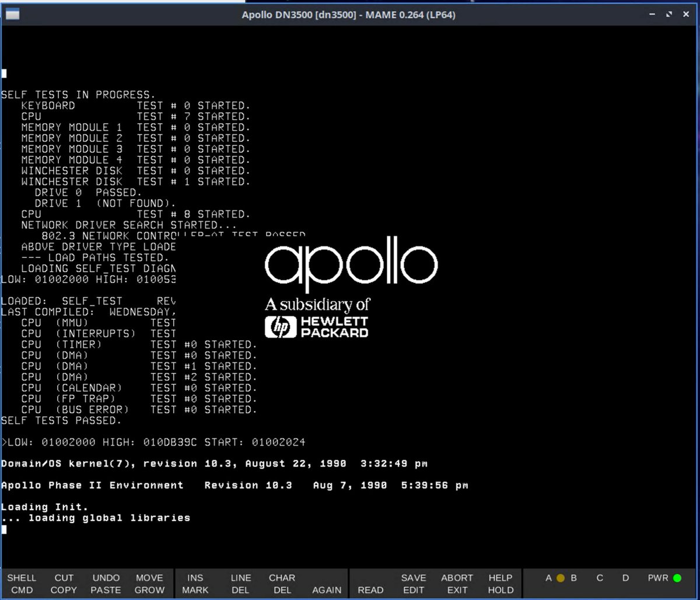Click the HELP HOLD key label
The width and height of the screenshot is (700, 600).
tap(501, 584)
